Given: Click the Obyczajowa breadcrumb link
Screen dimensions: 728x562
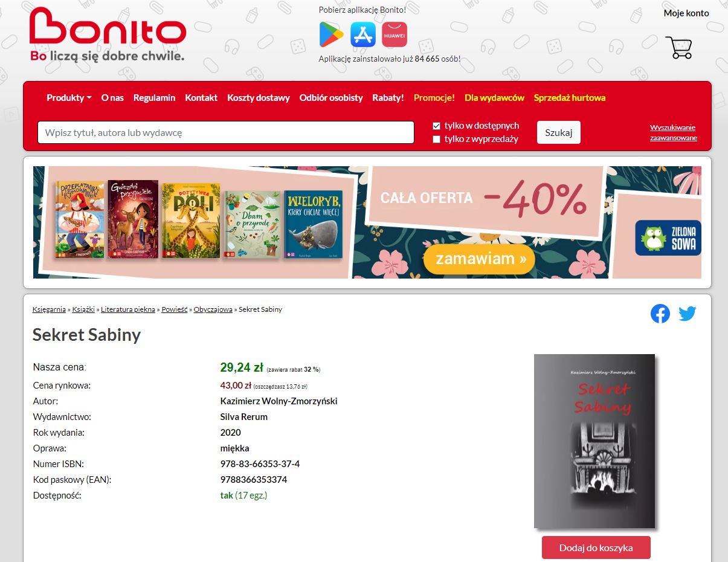Looking at the screenshot, I should (213, 309).
